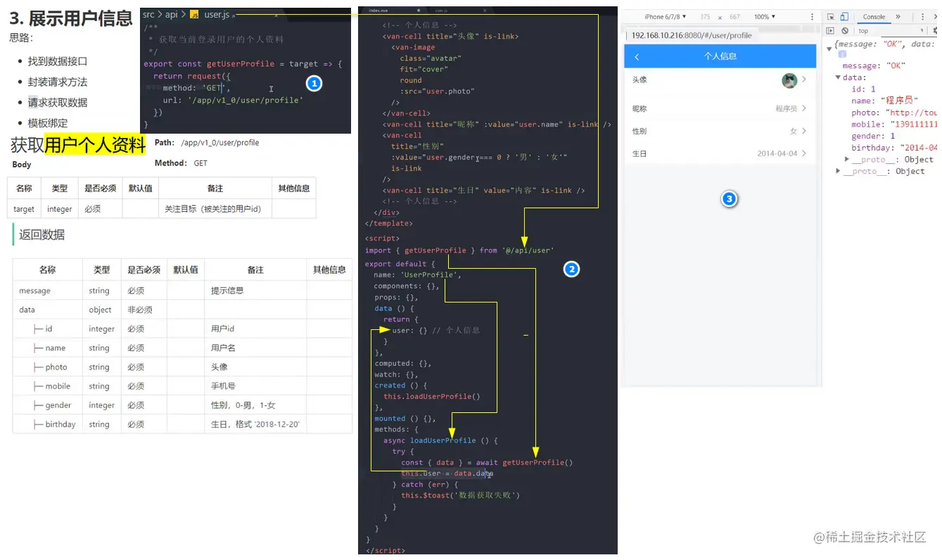Click the JS file icon in breadcrumb
Screen dimensions: 942x560
[194, 15]
